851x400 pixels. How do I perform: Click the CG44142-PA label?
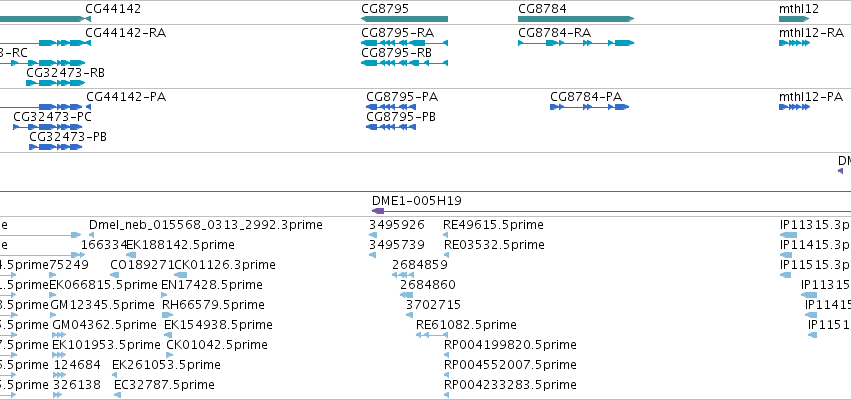point(126,97)
